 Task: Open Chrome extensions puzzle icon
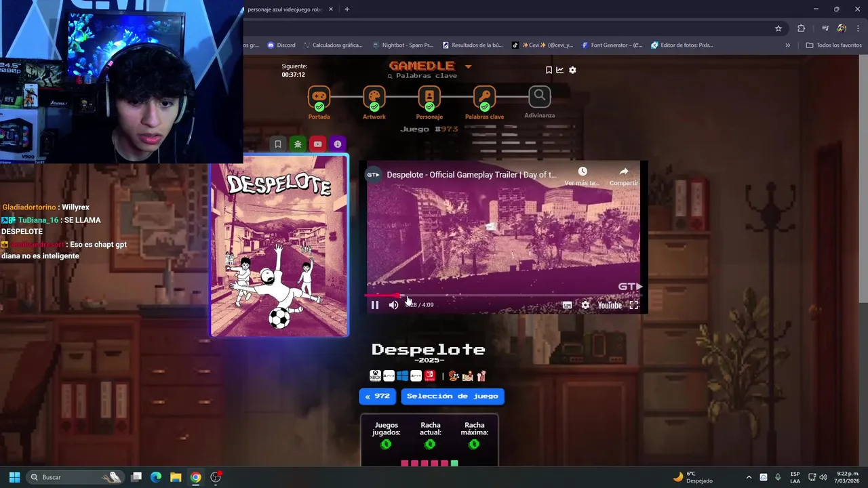click(x=802, y=28)
